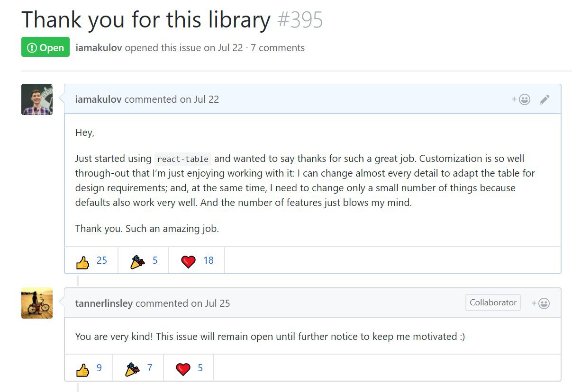Click the green Open status badge
Viewport: 572px width, 392px height.
[x=45, y=47]
